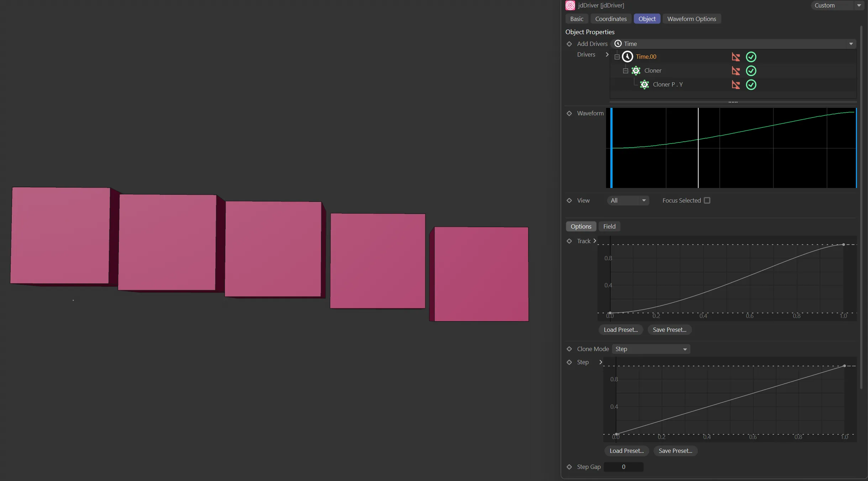Click the Clone Mode keyframe diamond
Screen dimensions: 868x481
click(x=569, y=349)
